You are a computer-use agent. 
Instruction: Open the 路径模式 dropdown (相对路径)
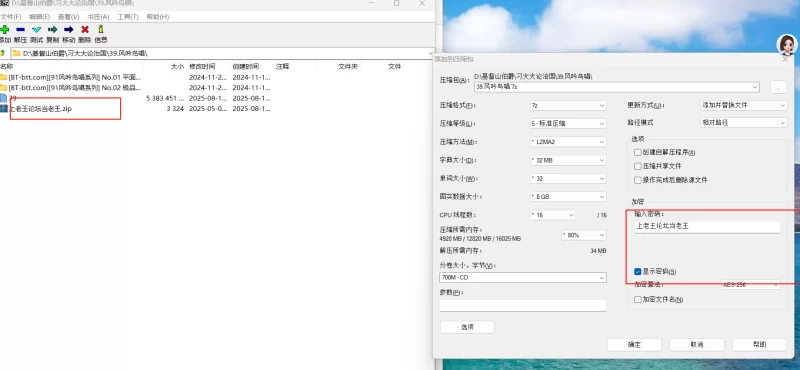click(743, 123)
